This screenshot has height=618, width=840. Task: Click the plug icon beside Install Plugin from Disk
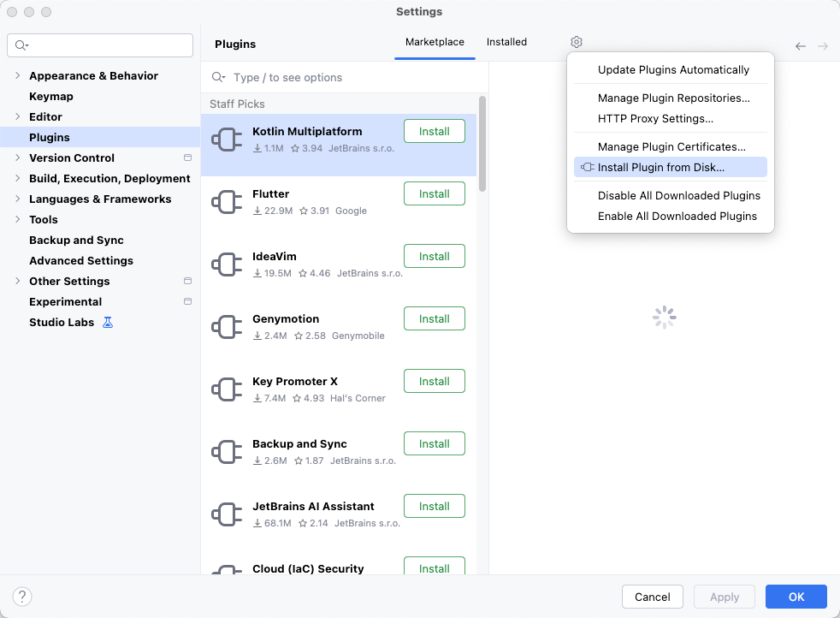click(588, 167)
